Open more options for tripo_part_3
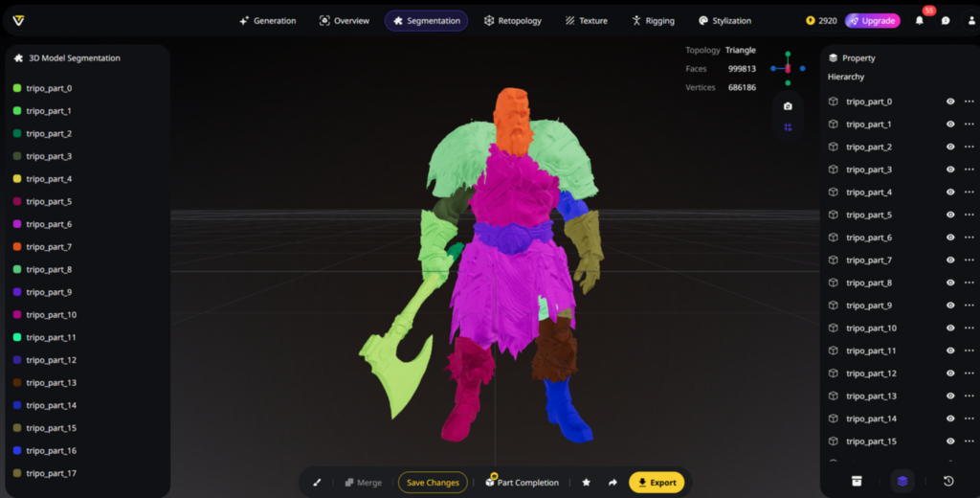Viewport: 980px width, 498px height. (x=969, y=170)
